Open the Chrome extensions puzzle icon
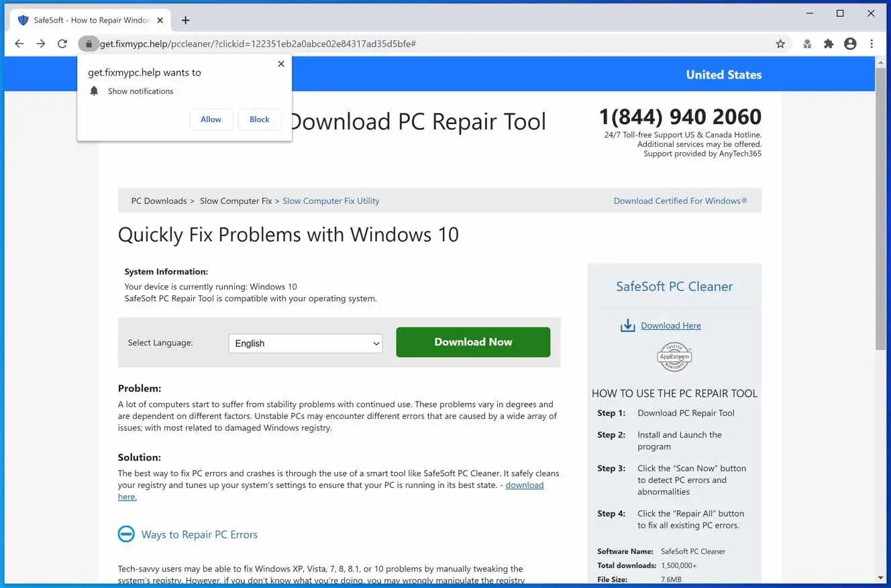 click(829, 44)
